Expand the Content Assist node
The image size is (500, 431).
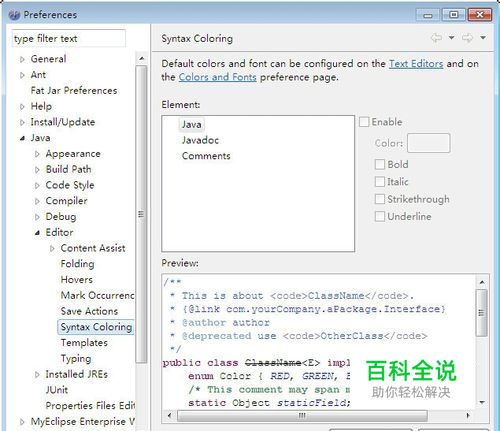click(52, 248)
